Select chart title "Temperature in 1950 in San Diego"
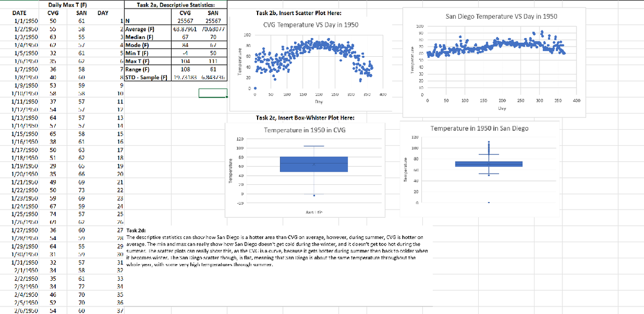This screenshot has width=644, height=314. coord(479,128)
